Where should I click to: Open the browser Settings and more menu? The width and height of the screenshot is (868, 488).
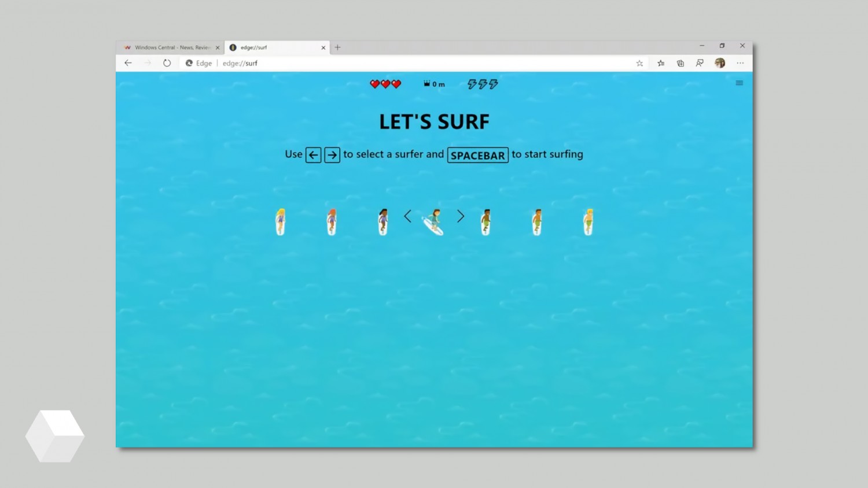tap(740, 63)
